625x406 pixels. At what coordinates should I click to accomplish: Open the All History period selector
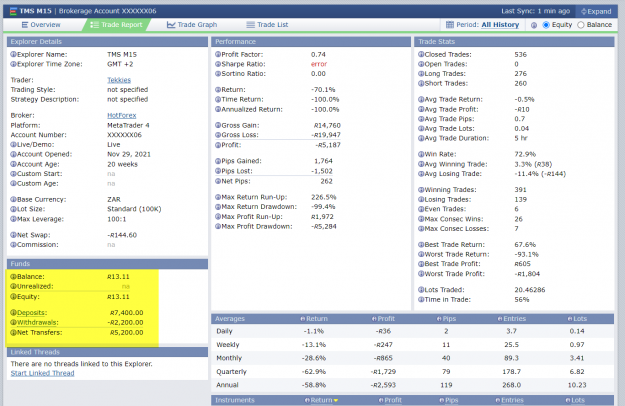point(500,25)
